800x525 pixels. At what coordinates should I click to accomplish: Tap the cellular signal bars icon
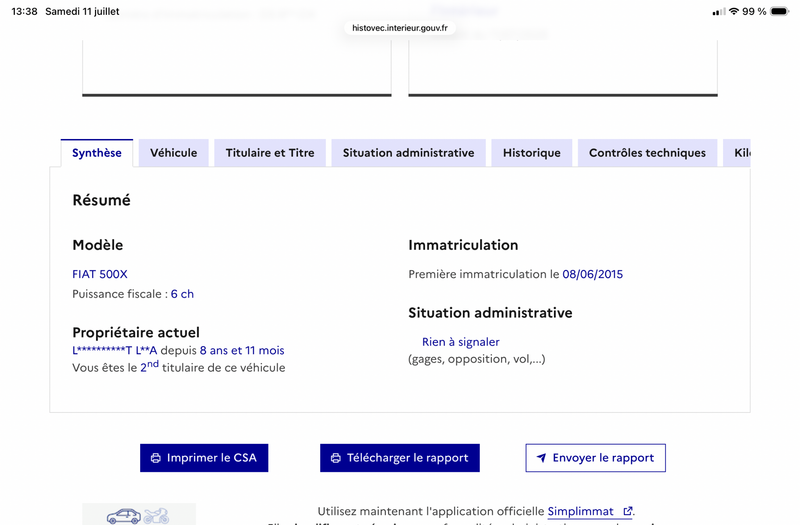click(719, 12)
